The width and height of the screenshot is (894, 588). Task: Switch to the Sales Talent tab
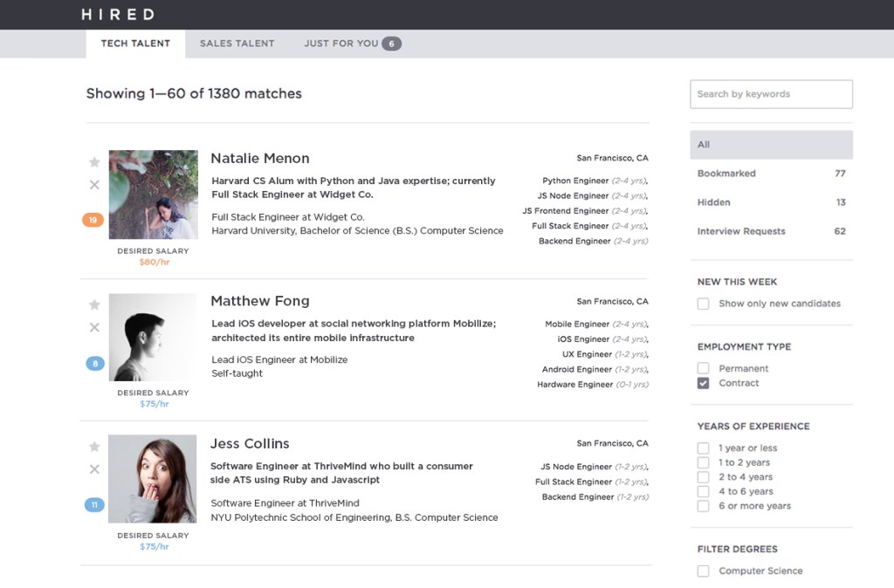click(237, 44)
